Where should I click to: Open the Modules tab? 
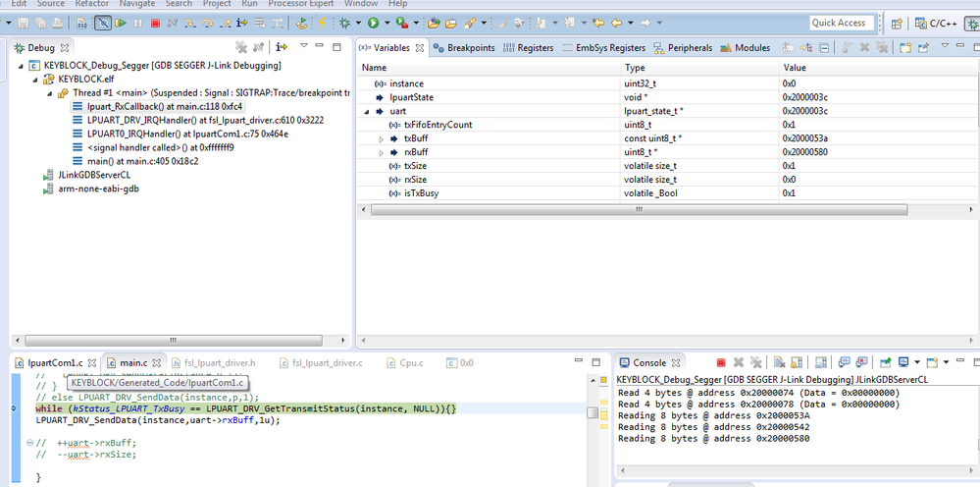click(745, 47)
